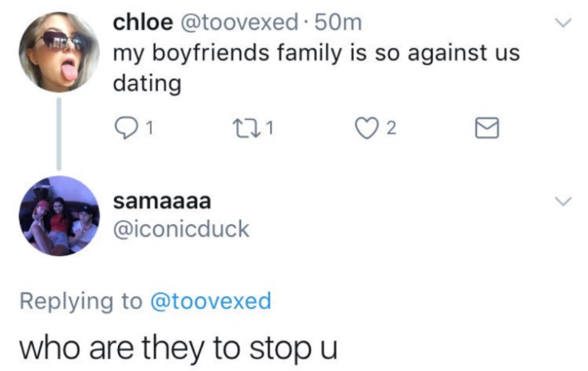The width and height of the screenshot is (588, 371).
Task: Expand samaaaa's reply options chevron
Action: 563,201
